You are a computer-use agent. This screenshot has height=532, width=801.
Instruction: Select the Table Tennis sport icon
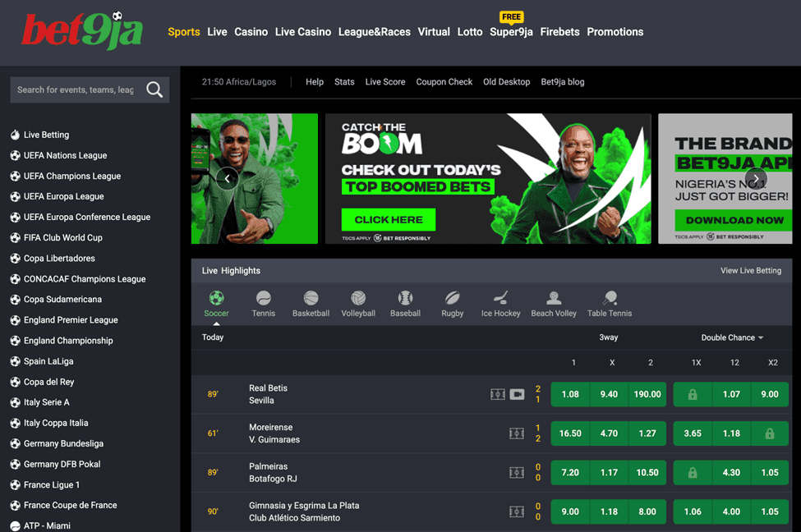coord(610,298)
